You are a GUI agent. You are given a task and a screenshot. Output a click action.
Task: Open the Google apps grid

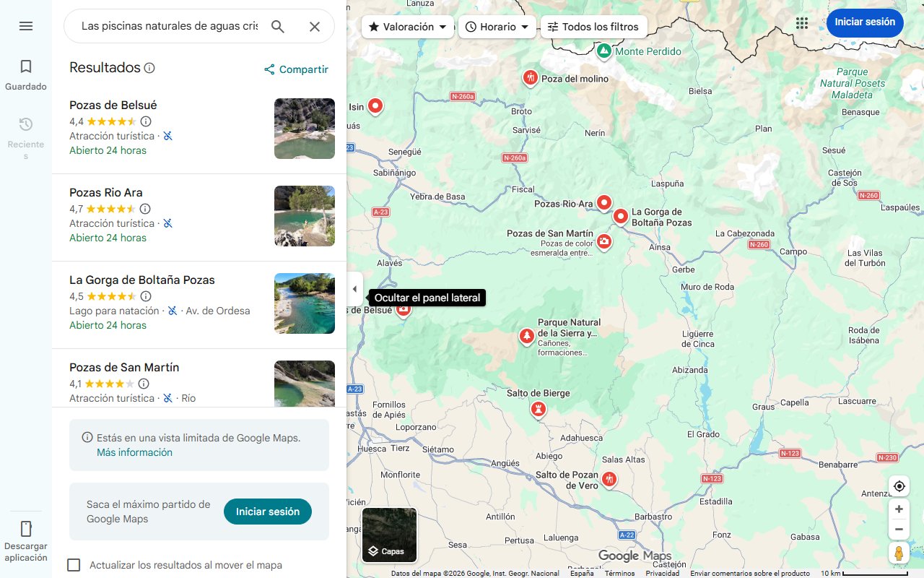(x=802, y=22)
